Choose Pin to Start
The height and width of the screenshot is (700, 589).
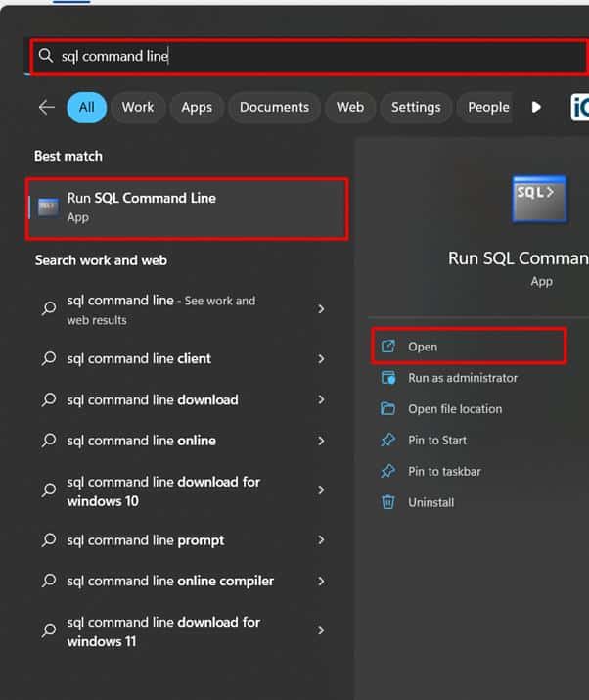click(x=436, y=441)
